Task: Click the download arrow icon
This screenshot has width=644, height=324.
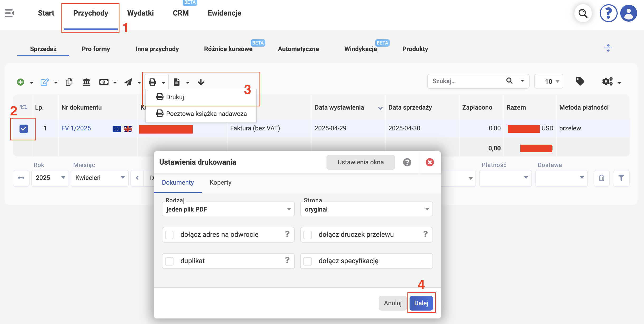Action: pos(201,82)
